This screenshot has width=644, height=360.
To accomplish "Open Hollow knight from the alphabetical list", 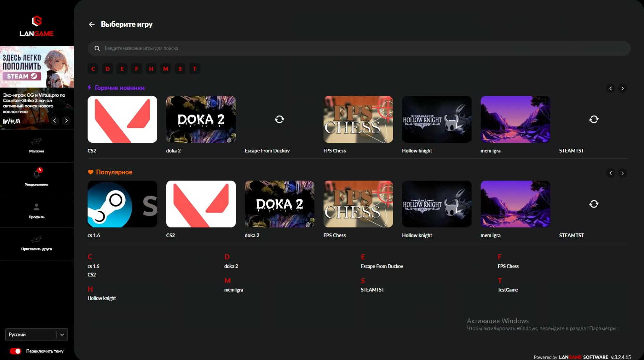I will point(102,298).
